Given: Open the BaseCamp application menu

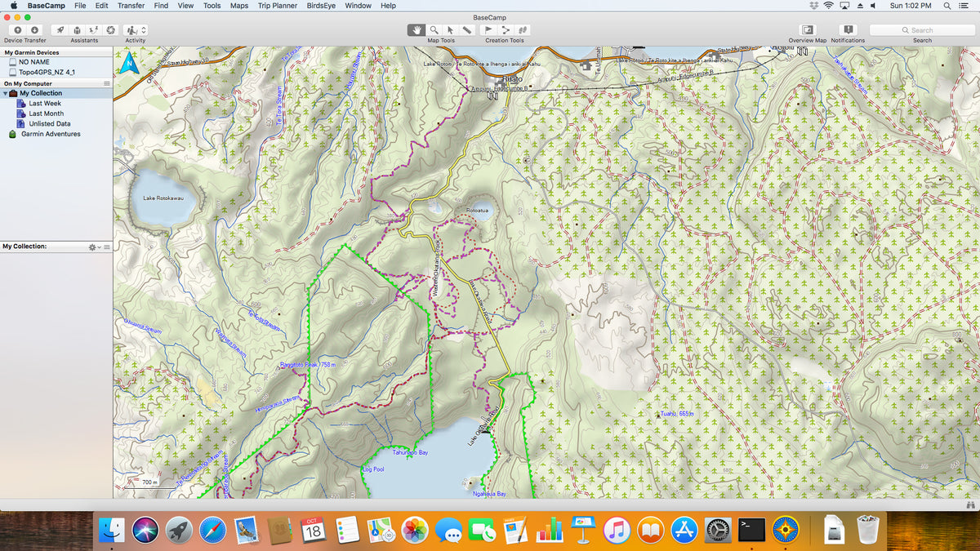Looking at the screenshot, I should pyautogui.click(x=46, y=6).
